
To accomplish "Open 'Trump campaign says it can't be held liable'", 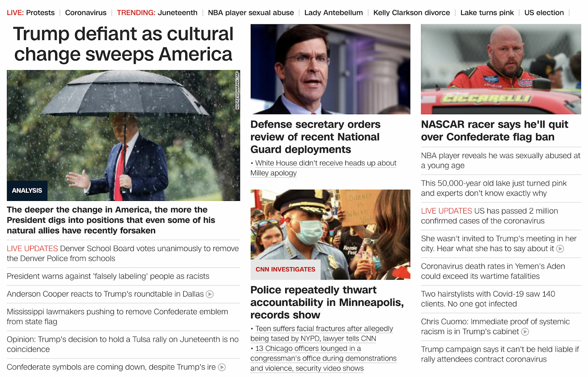I will [500, 354].
